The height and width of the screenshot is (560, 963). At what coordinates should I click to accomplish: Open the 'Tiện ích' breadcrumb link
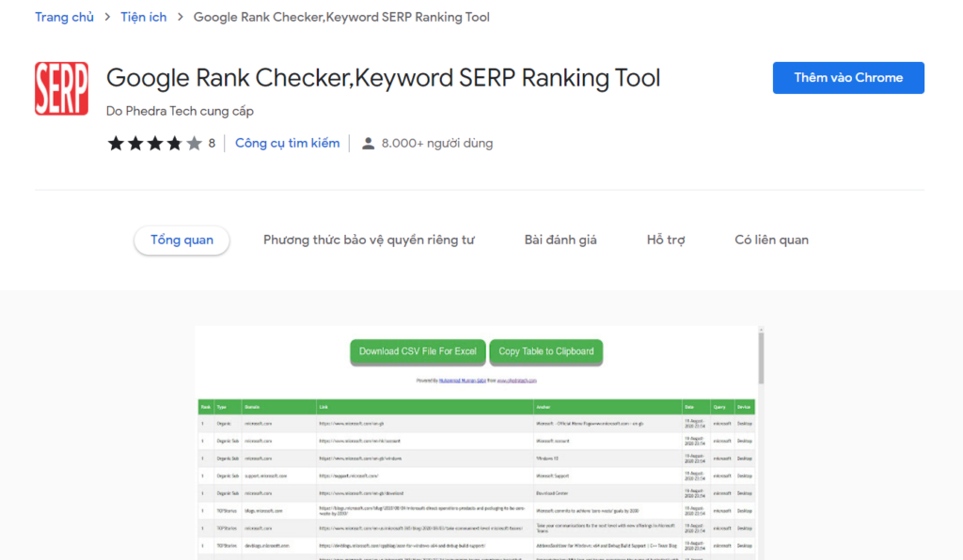pyautogui.click(x=143, y=17)
